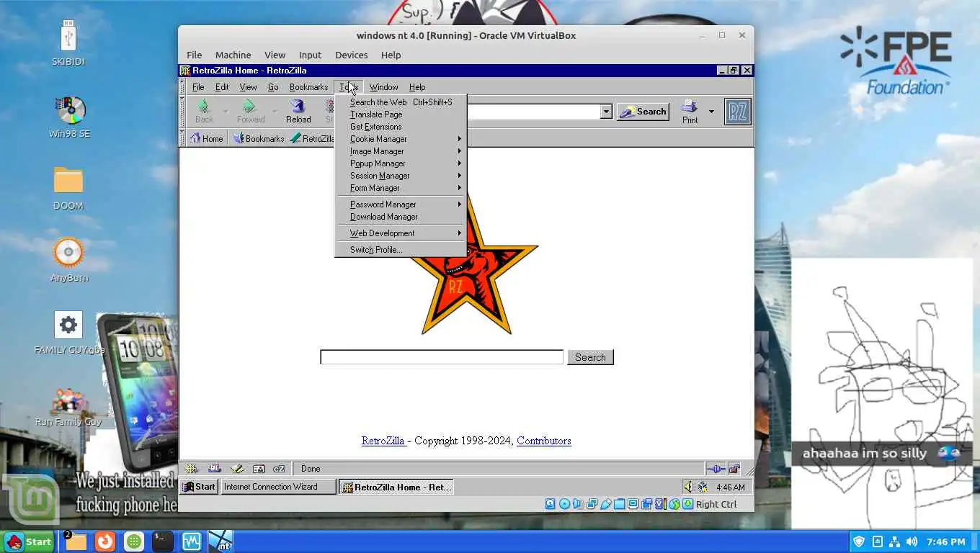
Task: Follow the RetroZilla footer link
Action: pos(383,441)
